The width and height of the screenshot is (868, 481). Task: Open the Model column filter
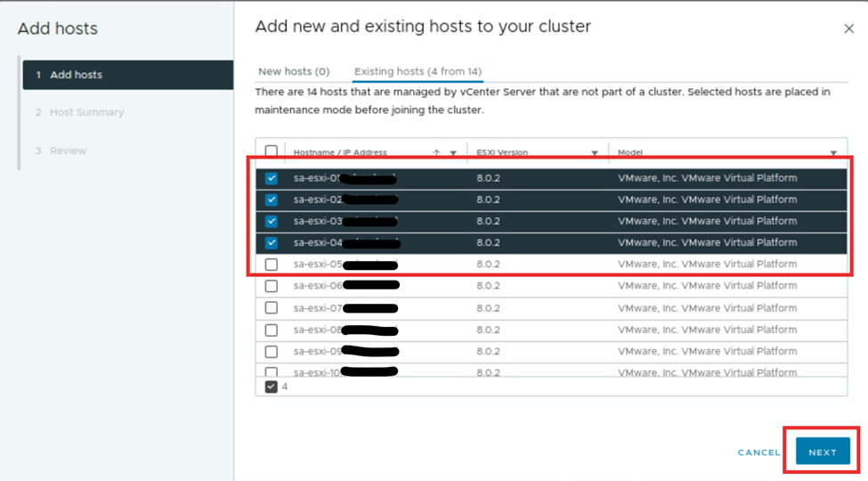coord(834,153)
